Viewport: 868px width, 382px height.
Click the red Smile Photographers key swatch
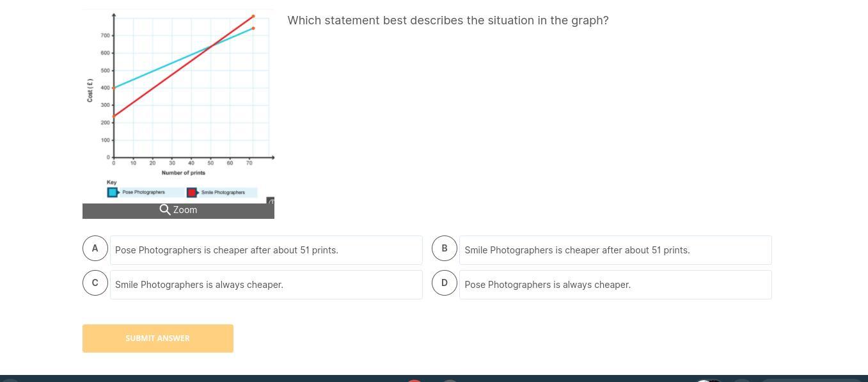(x=191, y=192)
